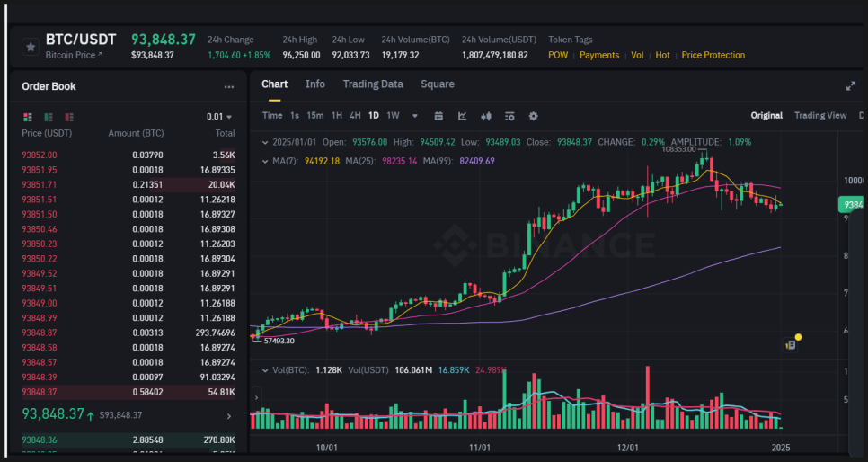Image resolution: width=868 pixels, height=462 pixels.
Task: Select the 4H interval
Action: (356, 115)
